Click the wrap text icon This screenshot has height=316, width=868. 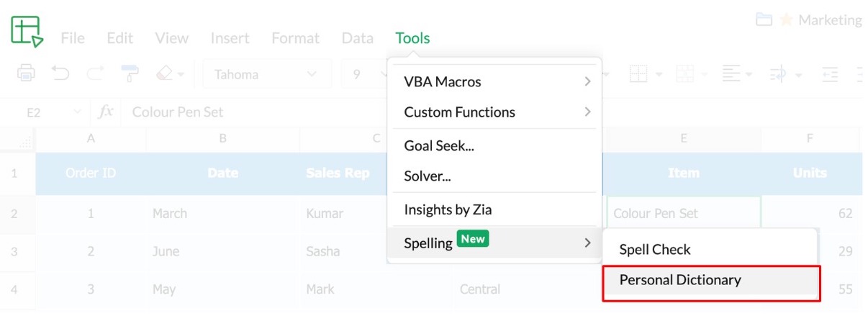click(x=778, y=73)
